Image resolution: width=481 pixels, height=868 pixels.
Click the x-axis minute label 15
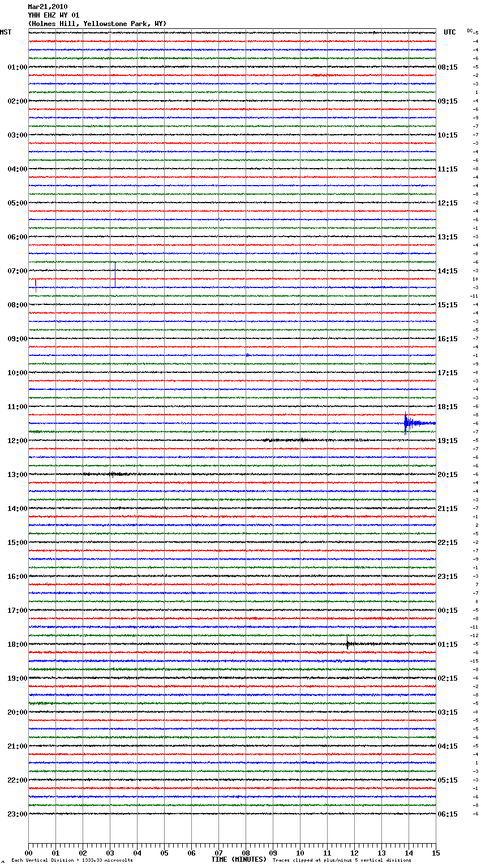(436, 853)
